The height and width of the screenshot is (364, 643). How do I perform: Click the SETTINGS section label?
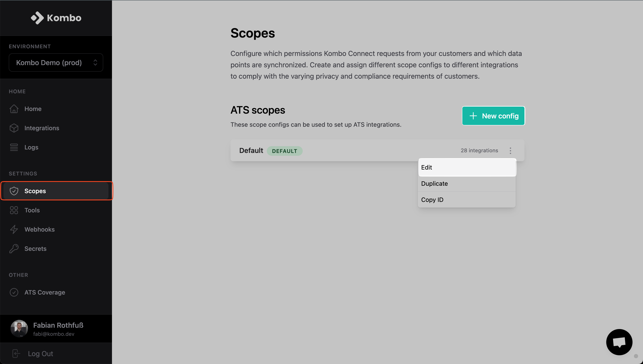tap(23, 173)
